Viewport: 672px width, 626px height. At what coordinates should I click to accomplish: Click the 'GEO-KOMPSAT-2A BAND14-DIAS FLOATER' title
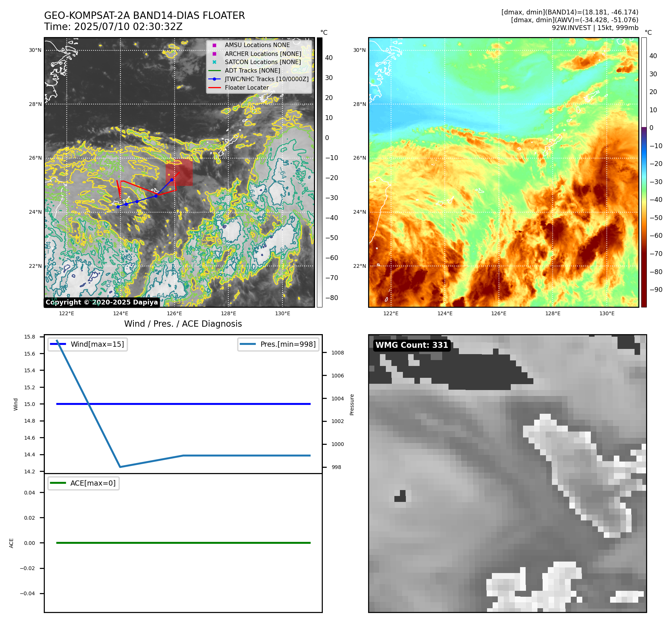click(x=145, y=16)
